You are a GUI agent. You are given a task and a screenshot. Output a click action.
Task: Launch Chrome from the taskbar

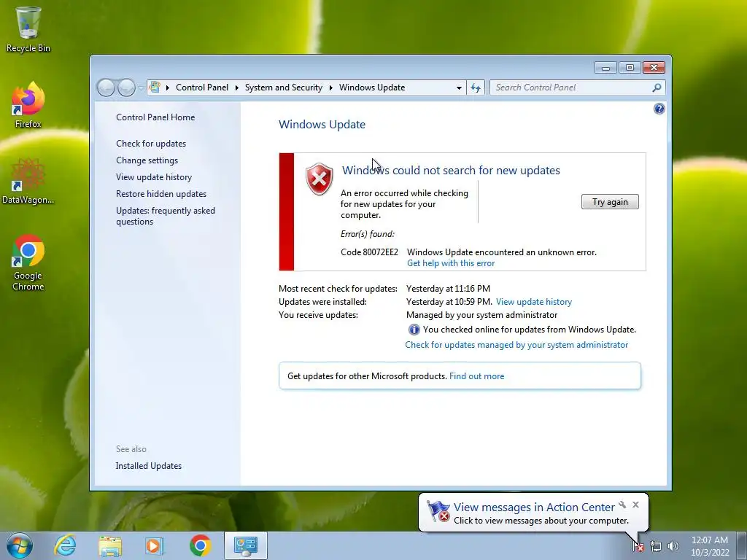point(200,545)
